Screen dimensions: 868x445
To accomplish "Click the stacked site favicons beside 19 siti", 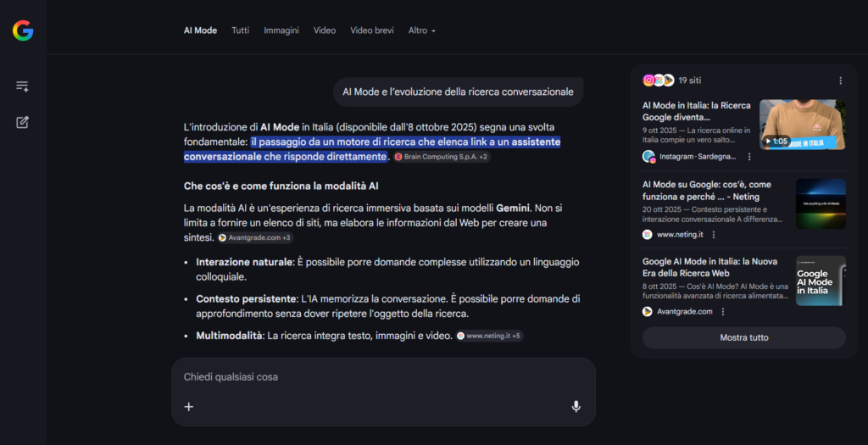I will 658,81.
